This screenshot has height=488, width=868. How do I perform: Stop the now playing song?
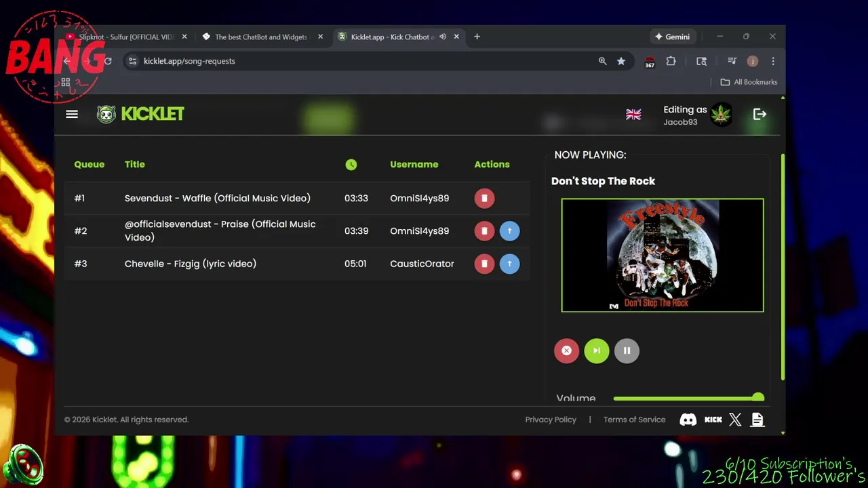click(x=566, y=350)
